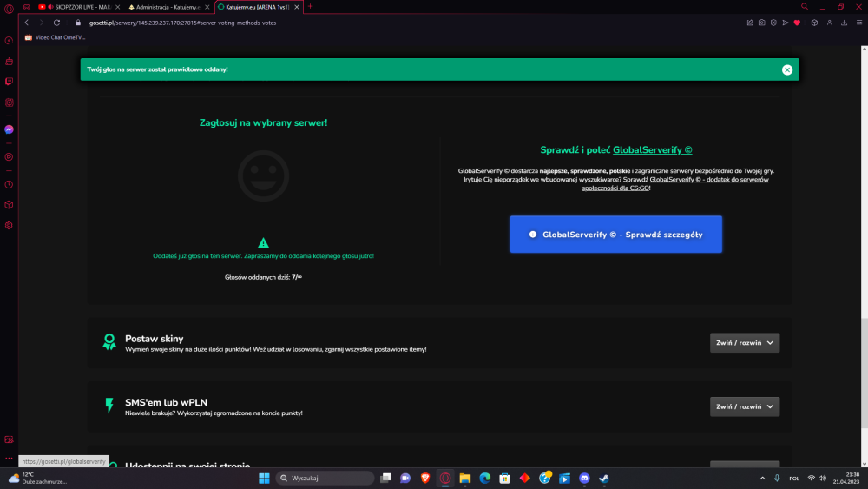Open the ad blocker shield icon

[x=773, y=23]
